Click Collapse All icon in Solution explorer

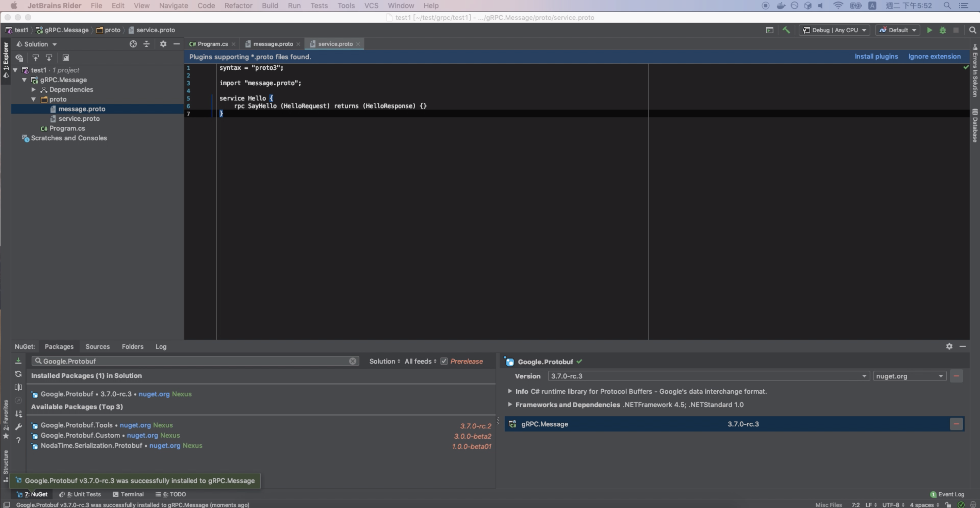(146, 44)
